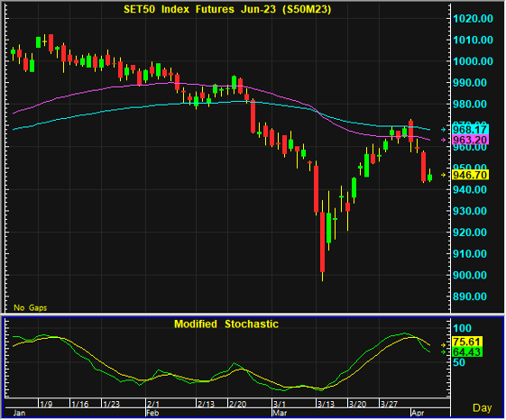506x420 pixels.
Task: Click the yellow 946.70 last price tag
Action: tap(470, 175)
